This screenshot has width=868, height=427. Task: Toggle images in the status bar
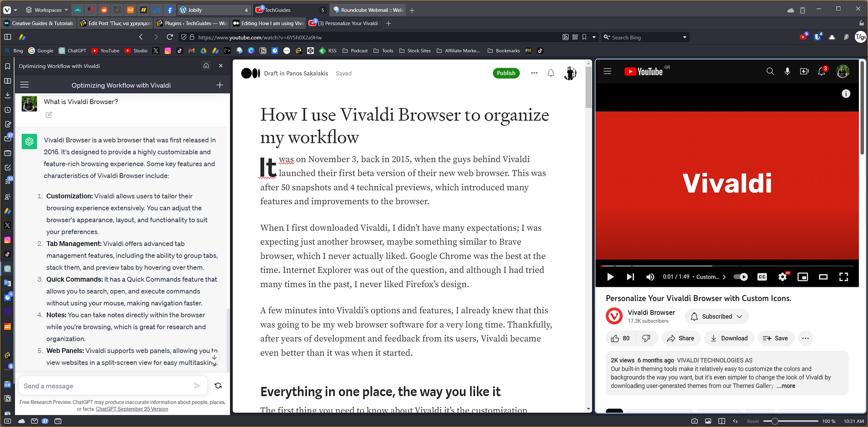708,421
